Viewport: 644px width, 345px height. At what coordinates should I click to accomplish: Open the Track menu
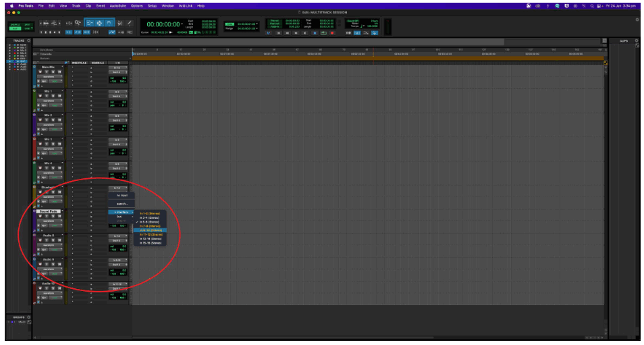[76, 6]
